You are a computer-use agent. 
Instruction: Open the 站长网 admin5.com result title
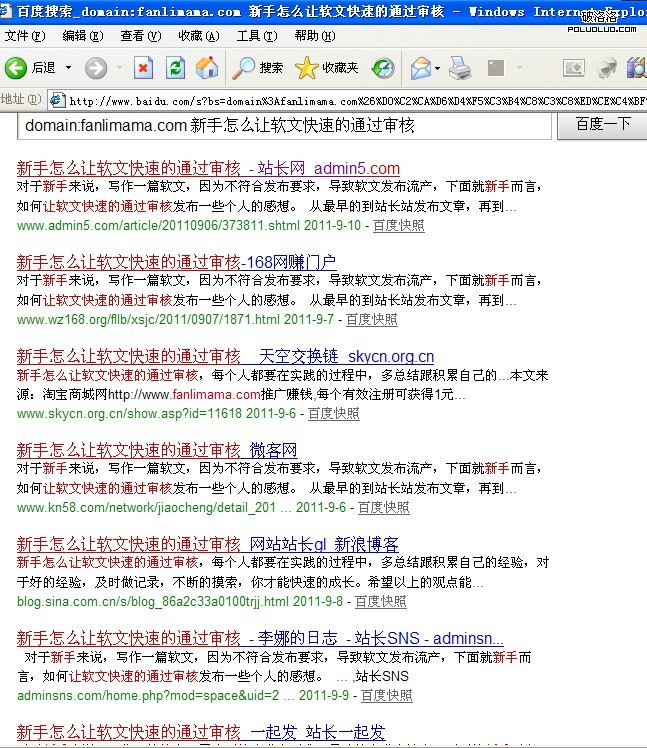[208, 168]
